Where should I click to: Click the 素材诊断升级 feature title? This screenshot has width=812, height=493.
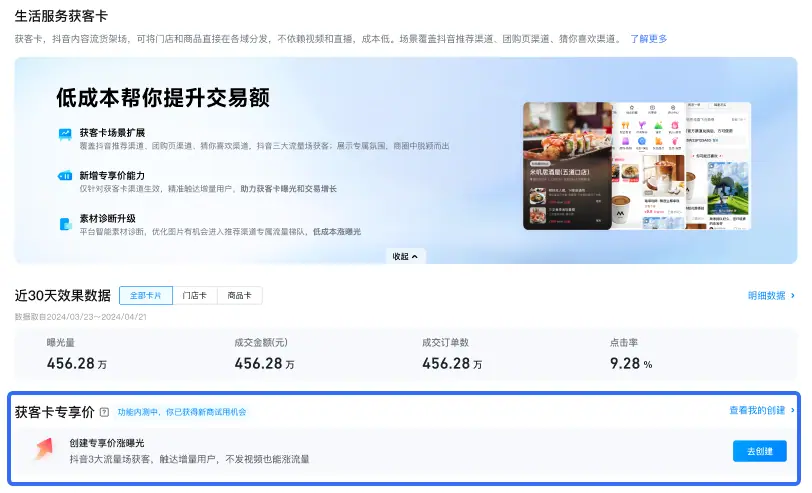[107, 219]
